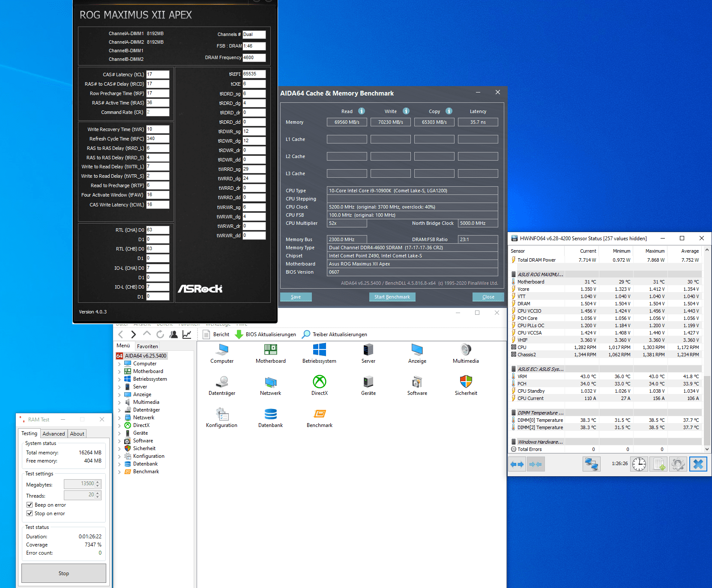Switch to the Testing tab in RAM Test
Image resolution: width=712 pixels, height=588 pixels.
point(30,433)
